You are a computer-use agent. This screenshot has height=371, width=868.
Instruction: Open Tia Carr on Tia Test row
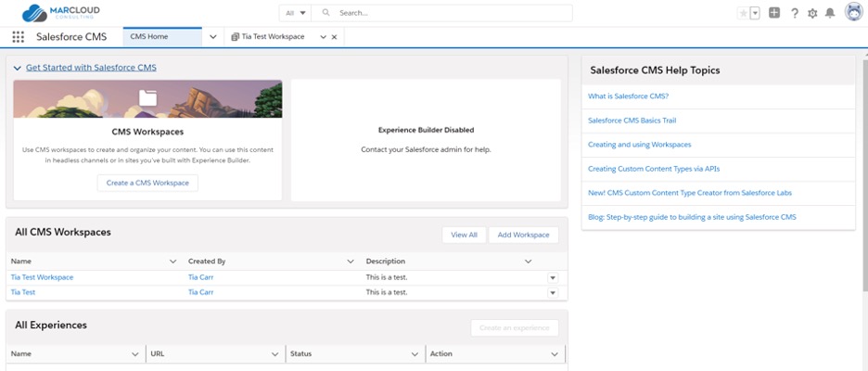tap(201, 292)
